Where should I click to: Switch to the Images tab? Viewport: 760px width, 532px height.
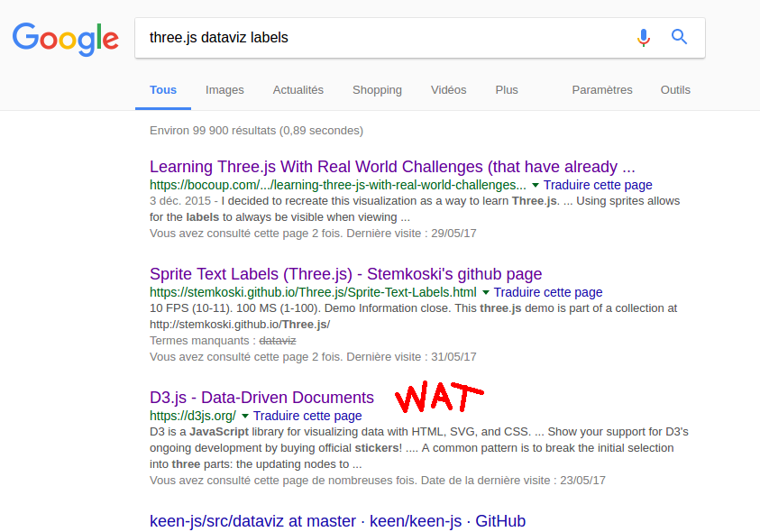[x=224, y=90]
